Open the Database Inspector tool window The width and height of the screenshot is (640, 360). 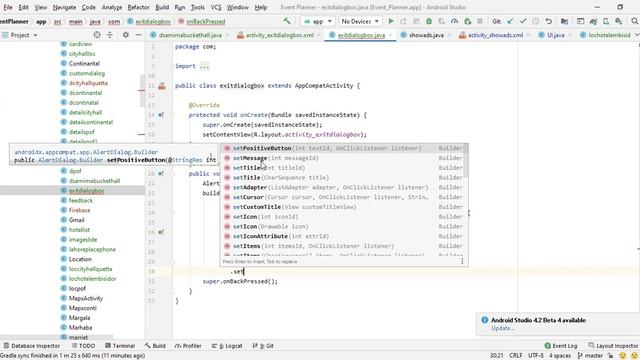31,346
